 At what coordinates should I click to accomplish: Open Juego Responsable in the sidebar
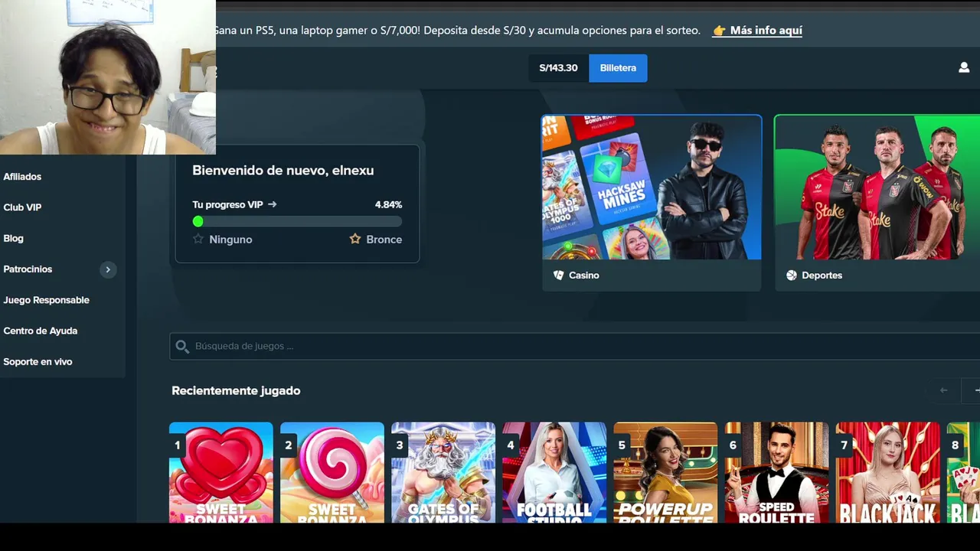pyautogui.click(x=46, y=300)
